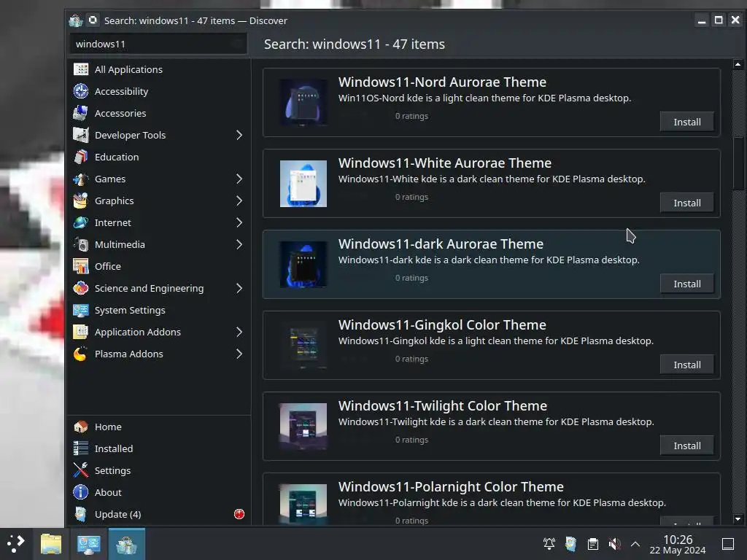The image size is (747, 560).
Task: Install Windows11-White Aurorae Theme
Action: click(687, 203)
